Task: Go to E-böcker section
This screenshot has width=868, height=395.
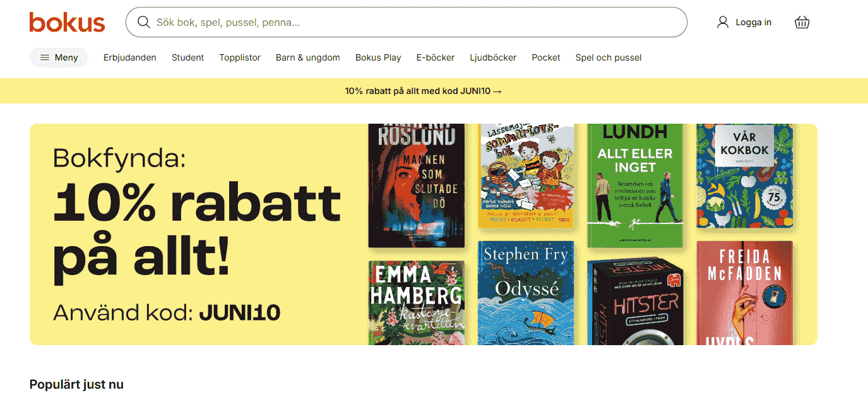Action: (436, 57)
